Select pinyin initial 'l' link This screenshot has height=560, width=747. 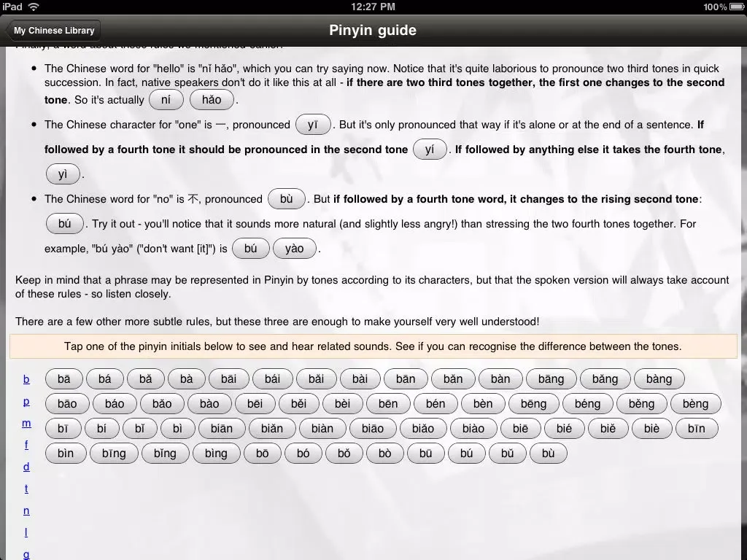coord(26,532)
